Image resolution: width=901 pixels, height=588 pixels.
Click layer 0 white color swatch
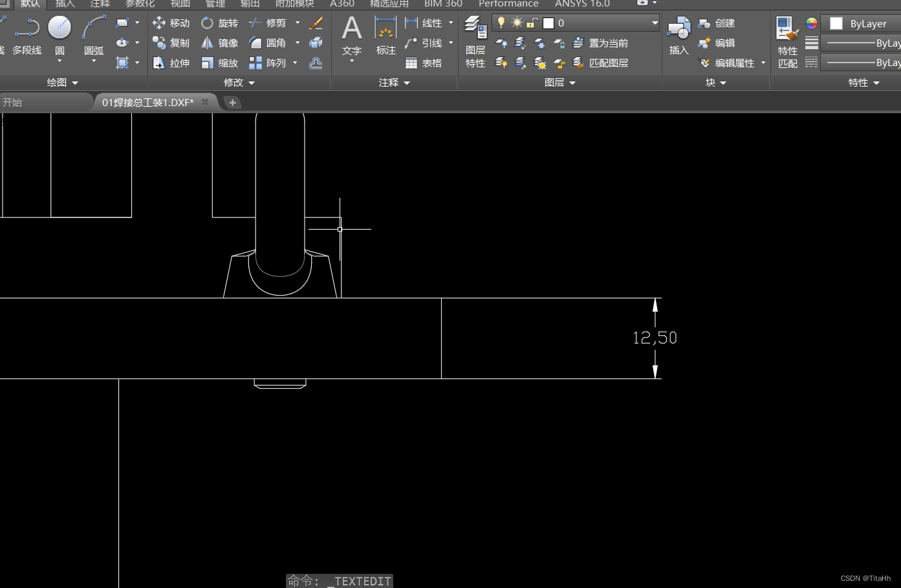[548, 23]
